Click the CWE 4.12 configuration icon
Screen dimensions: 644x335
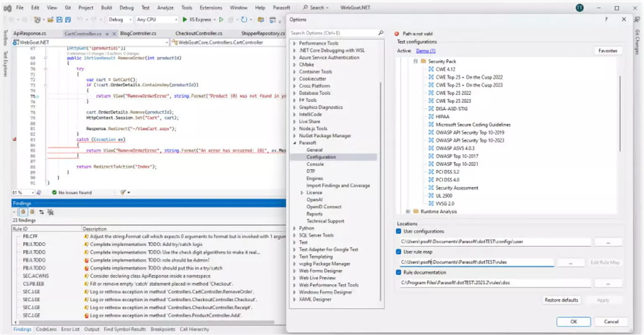pos(431,69)
